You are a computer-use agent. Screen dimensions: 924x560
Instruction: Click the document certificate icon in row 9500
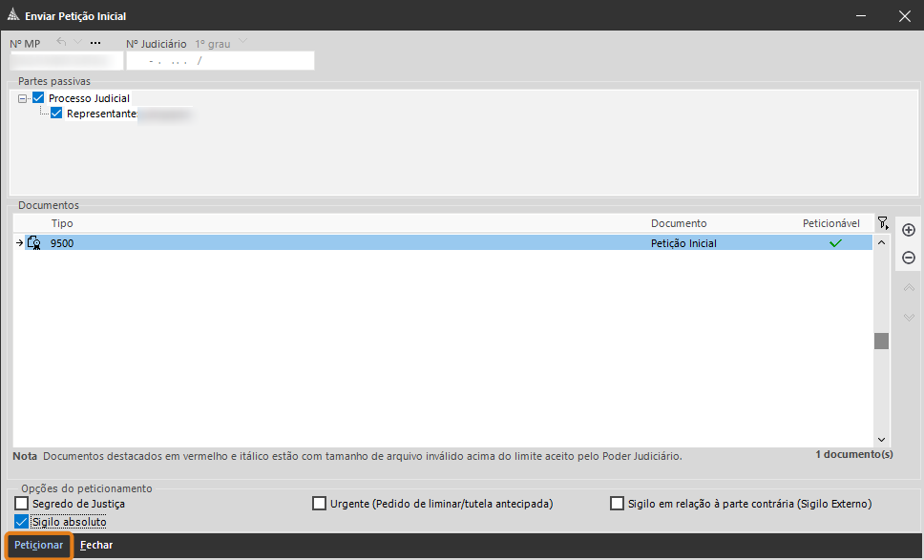coord(33,243)
